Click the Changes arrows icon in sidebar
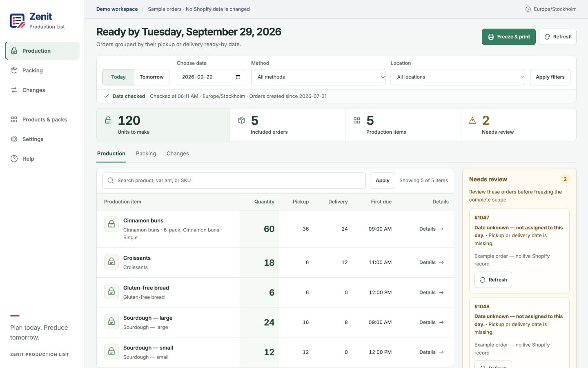Image resolution: width=588 pixels, height=368 pixels. click(14, 90)
